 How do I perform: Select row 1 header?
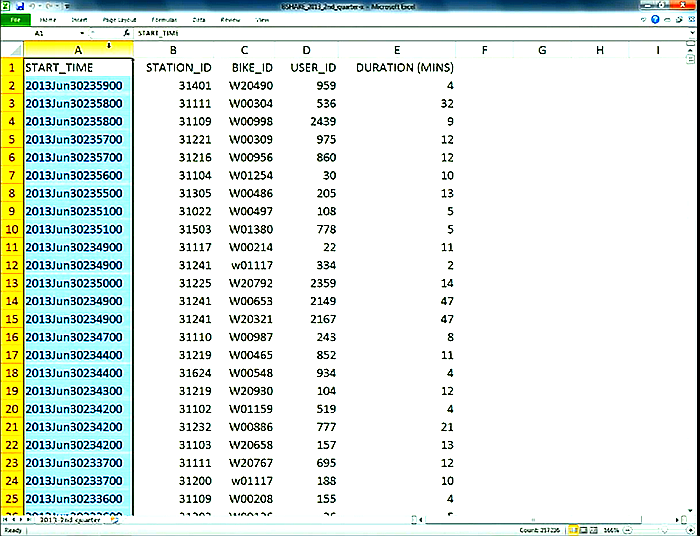click(12, 67)
